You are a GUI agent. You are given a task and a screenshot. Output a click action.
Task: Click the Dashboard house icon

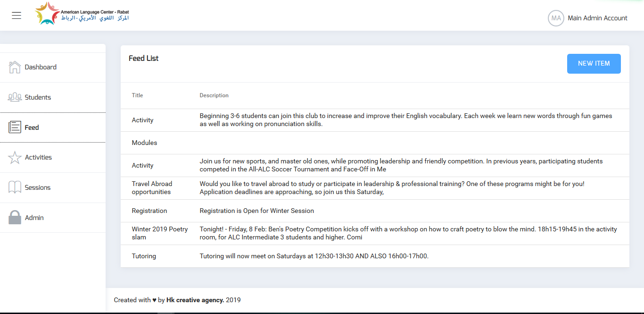click(x=15, y=67)
